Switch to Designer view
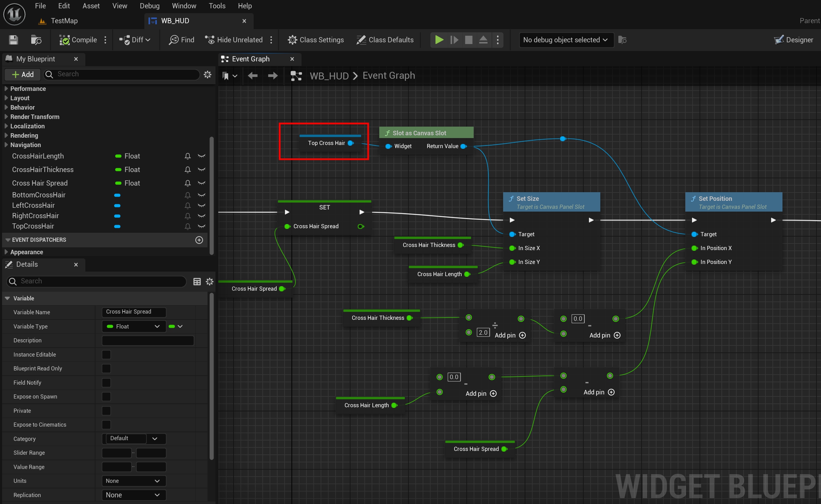 [794, 40]
